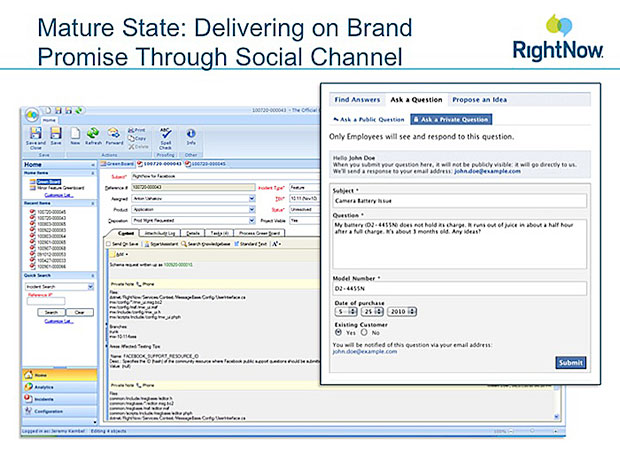This screenshot has width=620, height=465.
Task: Select the Yes radio for Existing Customer
Action: (338, 333)
